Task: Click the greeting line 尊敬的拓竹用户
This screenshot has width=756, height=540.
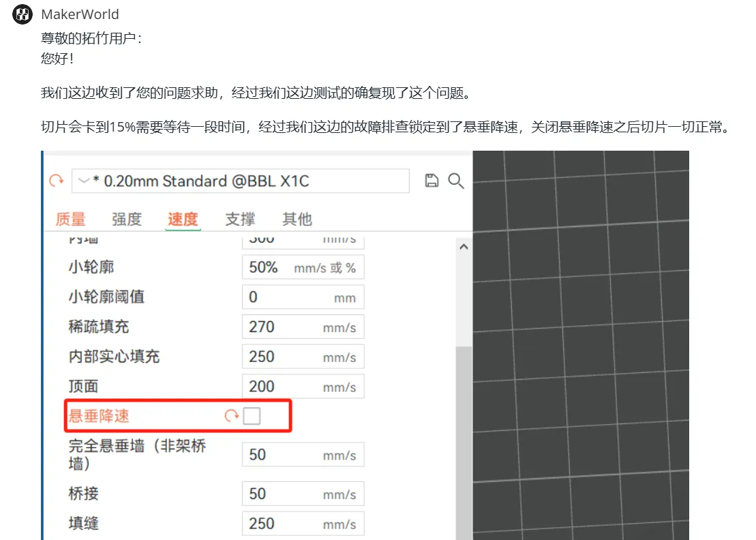Action: (91, 38)
